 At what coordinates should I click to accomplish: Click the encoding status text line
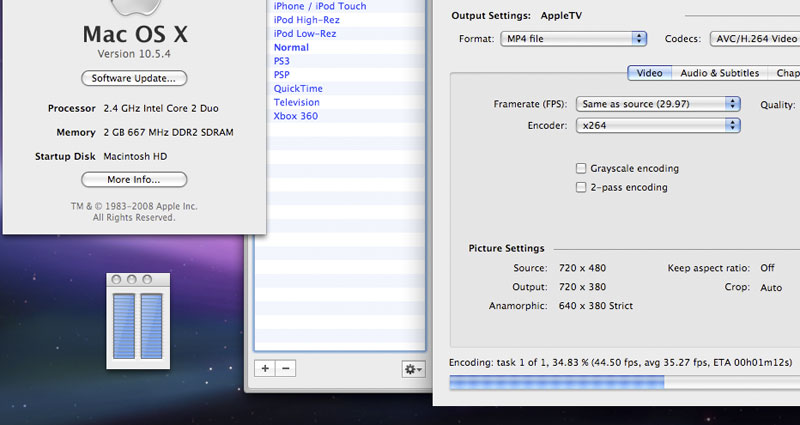(x=620, y=363)
